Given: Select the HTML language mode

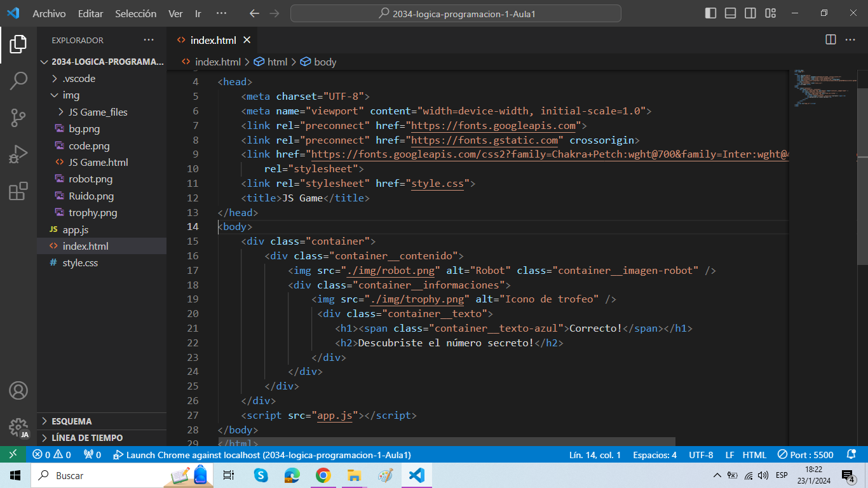Looking at the screenshot, I should pyautogui.click(x=754, y=455).
